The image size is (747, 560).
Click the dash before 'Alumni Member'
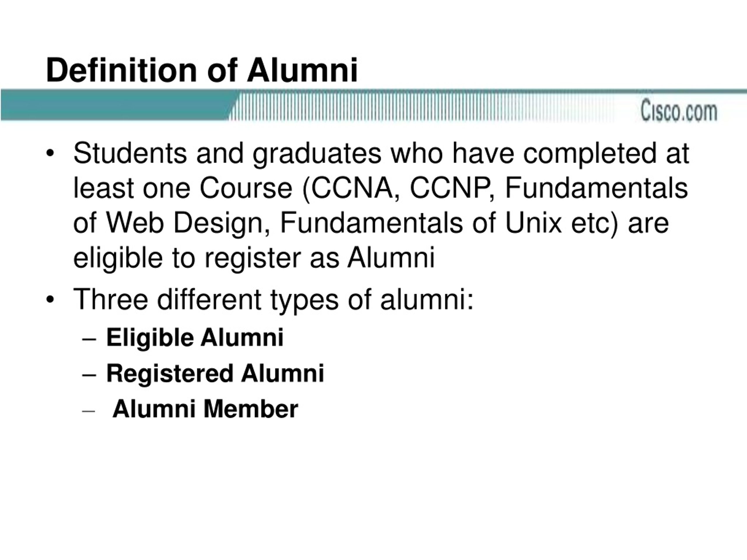tap(89, 411)
